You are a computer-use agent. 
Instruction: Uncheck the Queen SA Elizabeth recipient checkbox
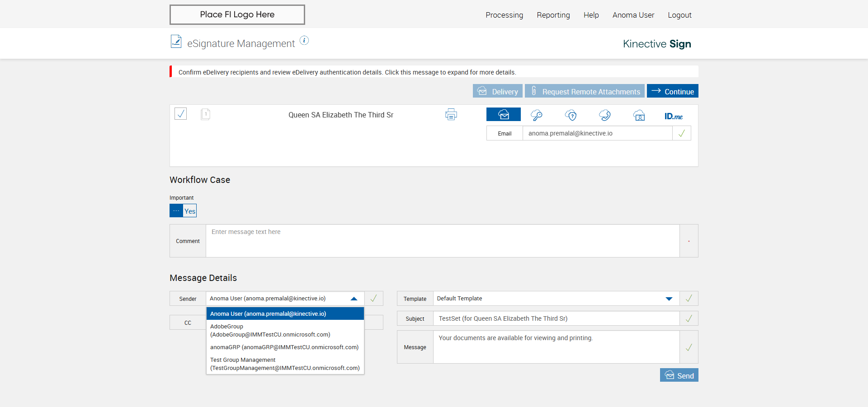(x=181, y=114)
